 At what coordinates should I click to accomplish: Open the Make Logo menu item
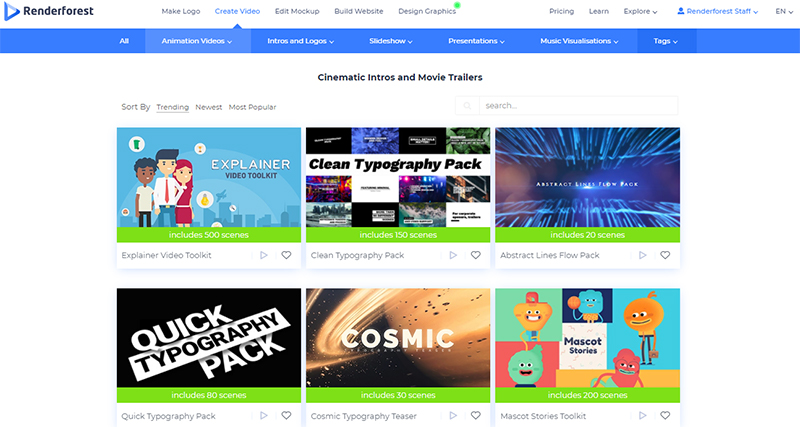[x=181, y=12]
